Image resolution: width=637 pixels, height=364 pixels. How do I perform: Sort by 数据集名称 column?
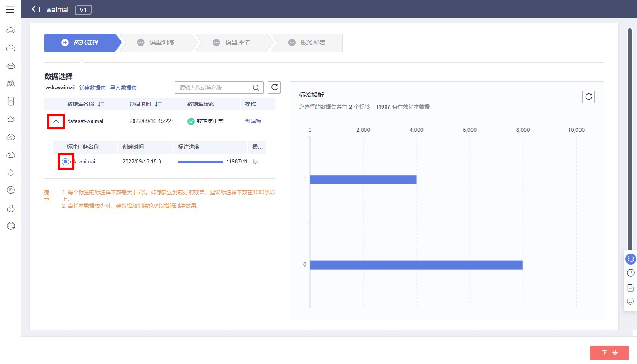pos(101,104)
